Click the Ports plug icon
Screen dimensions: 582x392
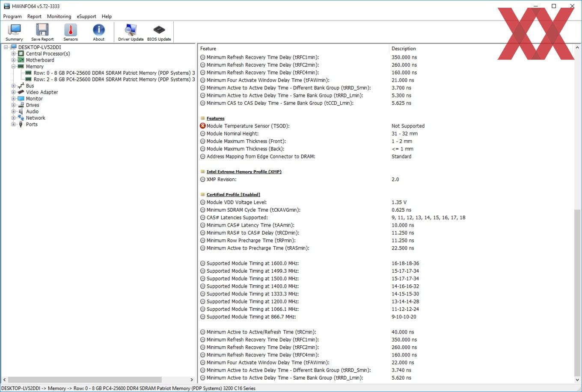pyautogui.click(x=21, y=124)
